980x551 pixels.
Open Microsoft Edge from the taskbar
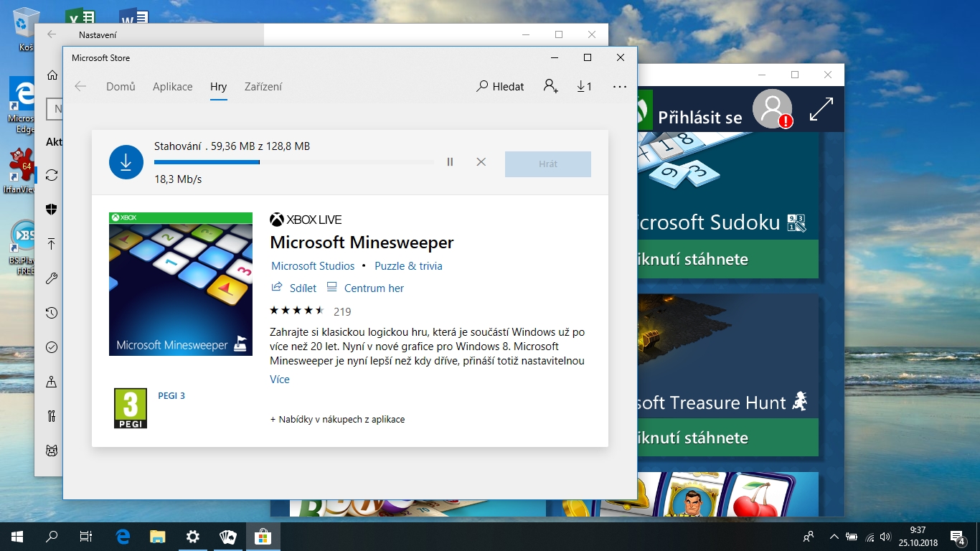123,536
